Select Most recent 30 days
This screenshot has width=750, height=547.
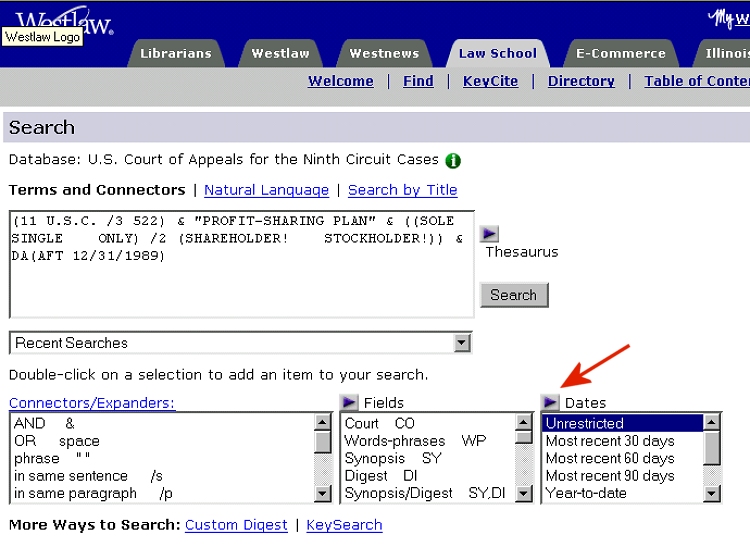622,441
